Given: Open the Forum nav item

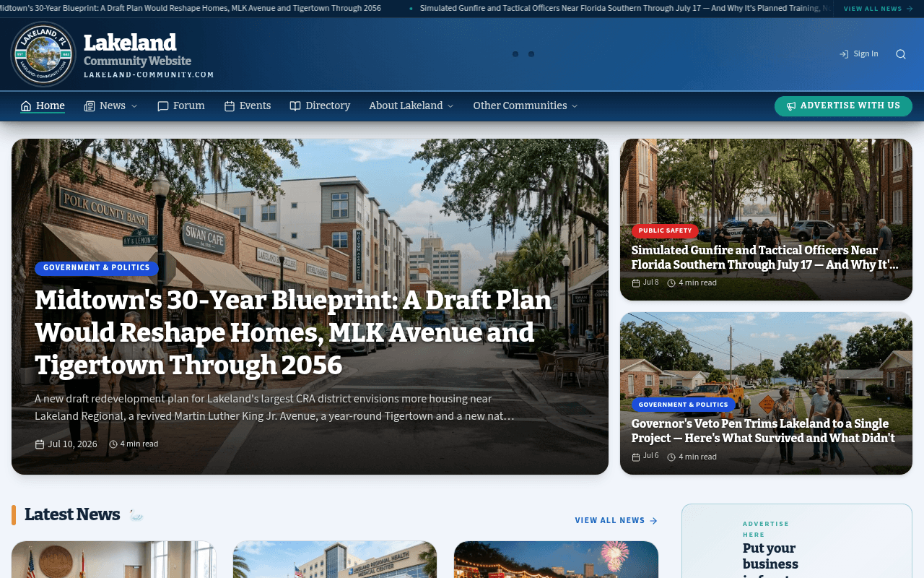Looking at the screenshot, I should coord(181,106).
